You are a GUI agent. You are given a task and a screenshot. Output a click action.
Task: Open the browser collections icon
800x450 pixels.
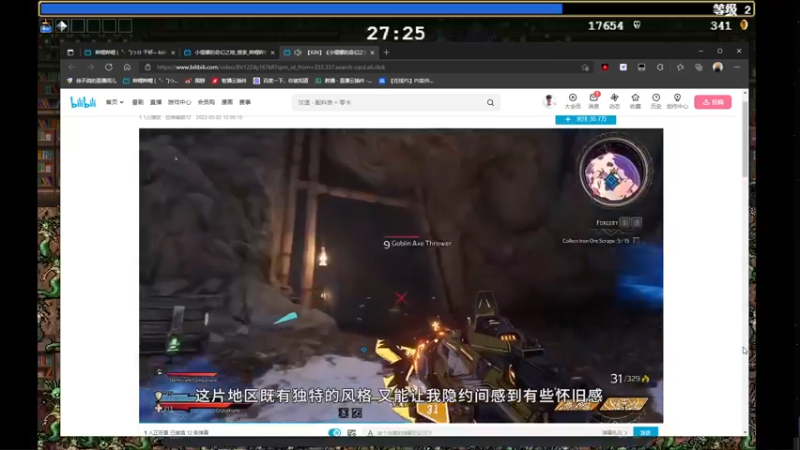pos(698,67)
